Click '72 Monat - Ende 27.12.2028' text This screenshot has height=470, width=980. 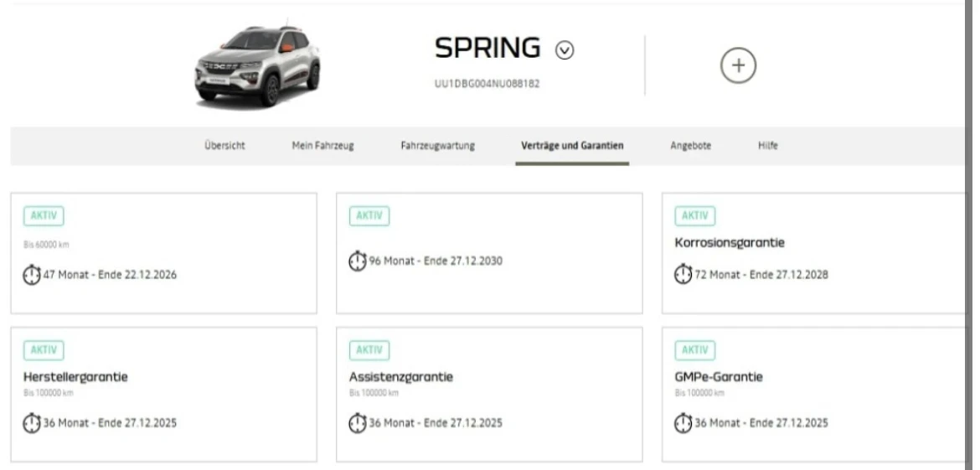coord(761,274)
